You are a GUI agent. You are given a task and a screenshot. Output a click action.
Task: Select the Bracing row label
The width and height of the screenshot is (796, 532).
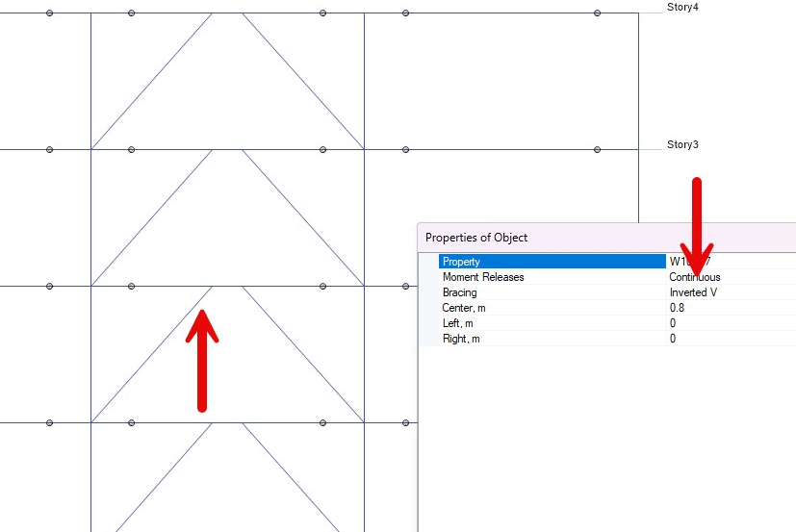pyautogui.click(x=459, y=292)
